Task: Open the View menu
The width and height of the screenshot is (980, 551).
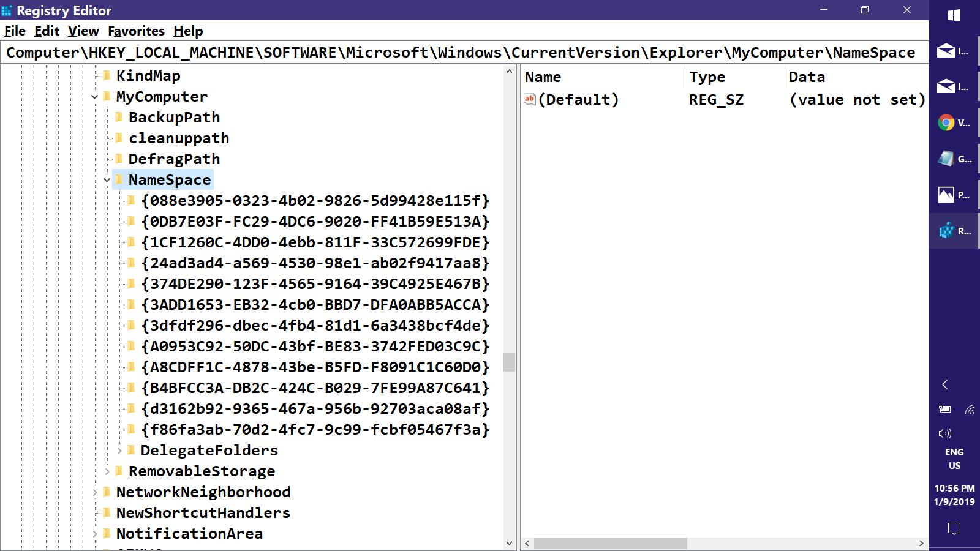Action: [x=83, y=31]
